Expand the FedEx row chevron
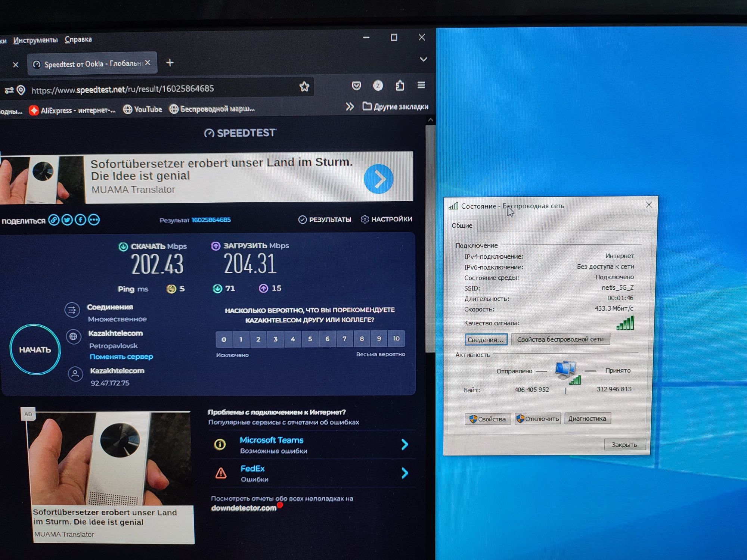 tap(405, 473)
